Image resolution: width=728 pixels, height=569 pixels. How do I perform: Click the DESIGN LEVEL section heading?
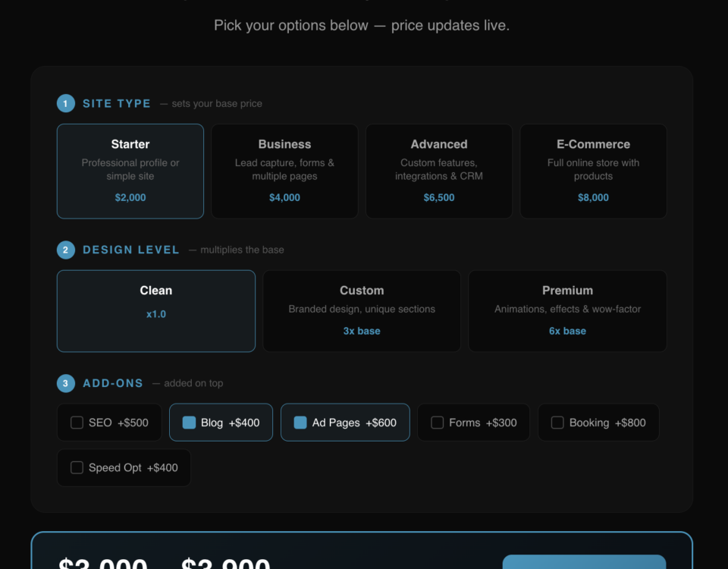point(131,250)
